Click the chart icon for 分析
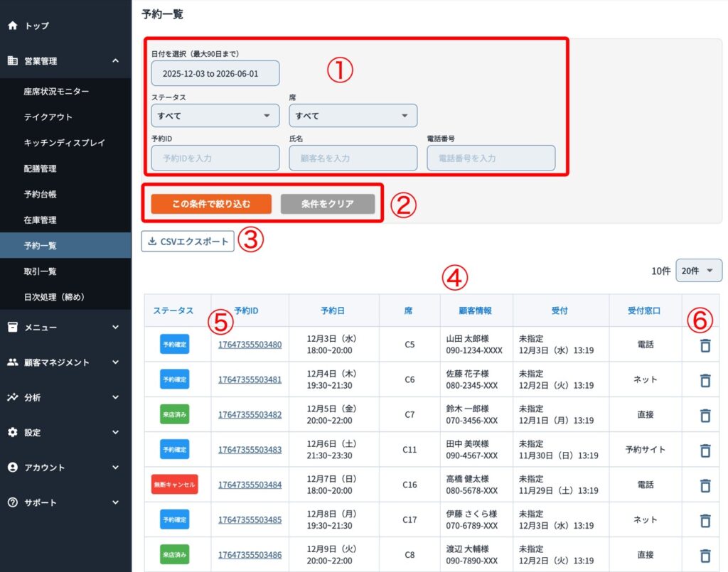 pos(13,397)
